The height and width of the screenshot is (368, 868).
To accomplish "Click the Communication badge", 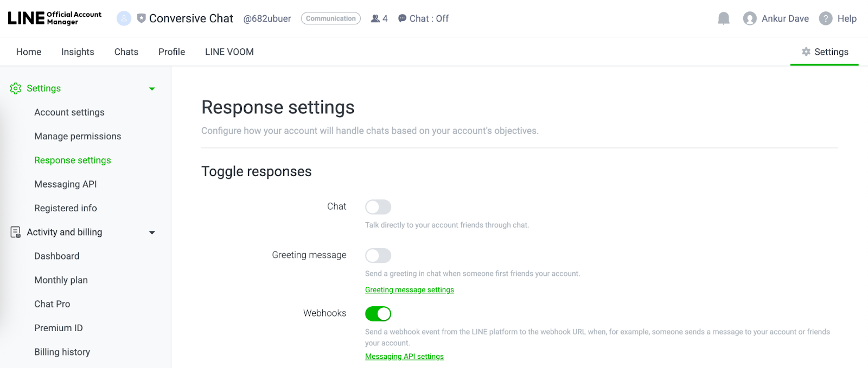I will click(331, 18).
